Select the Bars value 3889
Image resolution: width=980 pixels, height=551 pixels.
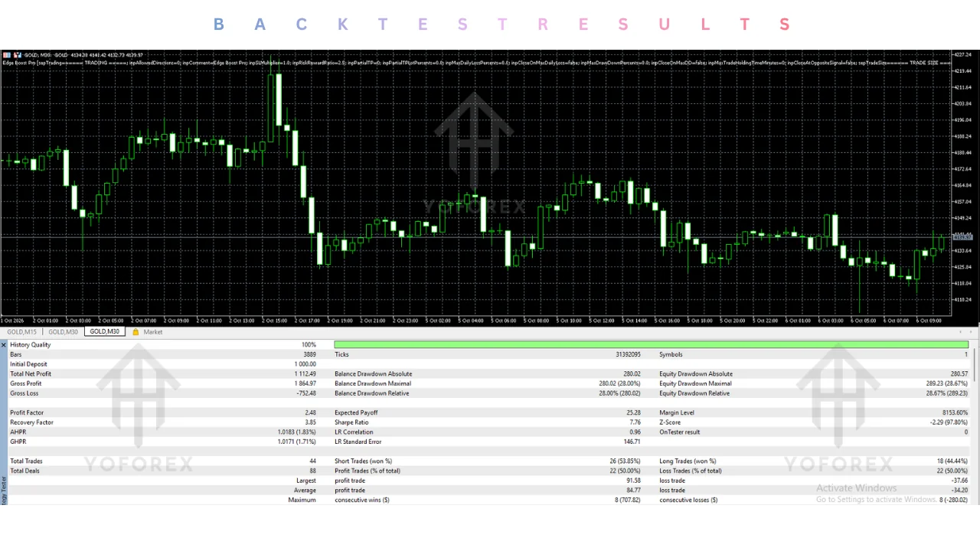click(x=309, y=355)
